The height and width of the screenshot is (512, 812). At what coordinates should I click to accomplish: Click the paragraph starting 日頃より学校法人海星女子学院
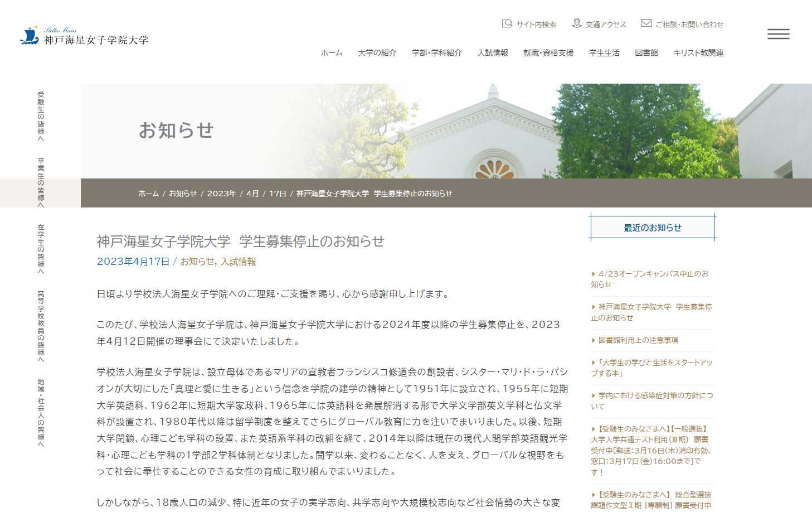pos(274,294)
